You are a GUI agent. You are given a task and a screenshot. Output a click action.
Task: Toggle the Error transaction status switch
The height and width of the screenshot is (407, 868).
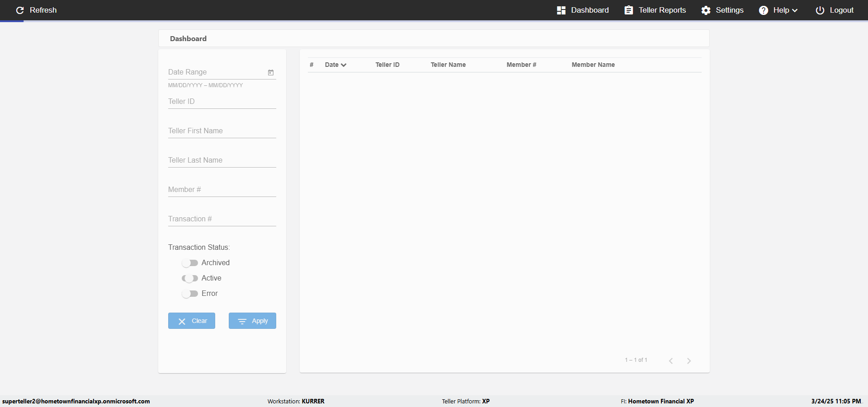tap(189, 294)
